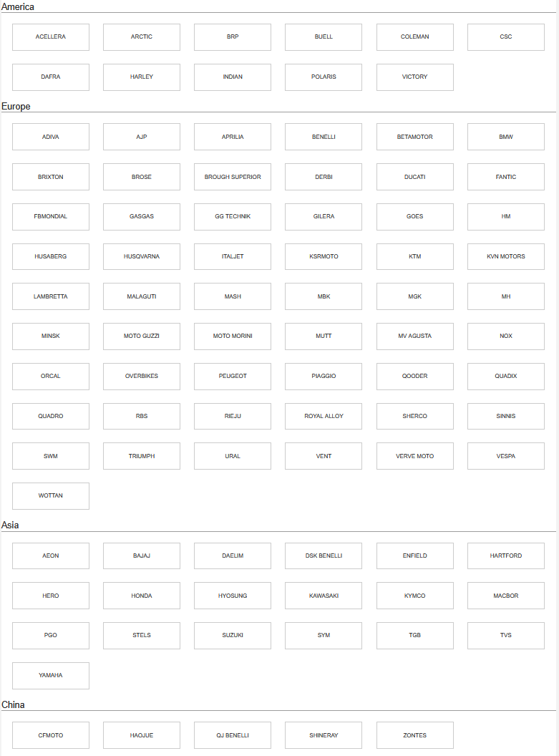The width and height of the screenshot is (559, 756).
Task: Choose the HONDA brand
Action: [142, 596]
